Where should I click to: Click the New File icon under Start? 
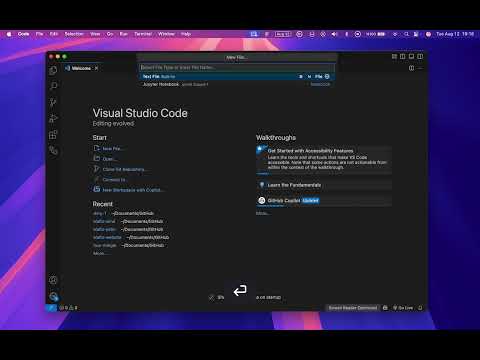pyautogui.click(x=97, y=148)
